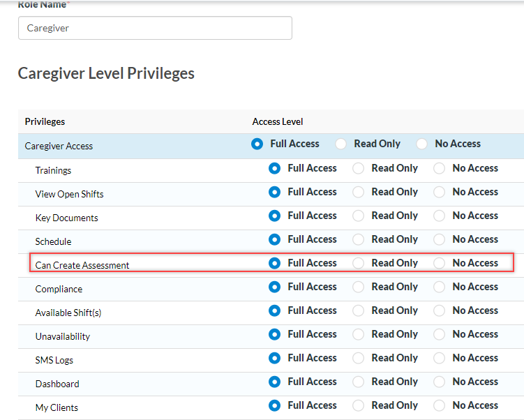
Task: Choose Full Access for Caregiver Access
Action: coord(257,144)
